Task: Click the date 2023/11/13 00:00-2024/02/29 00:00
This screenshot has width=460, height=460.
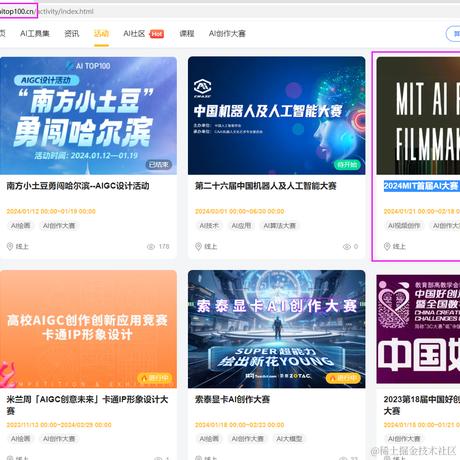Action: click(59, 425)
